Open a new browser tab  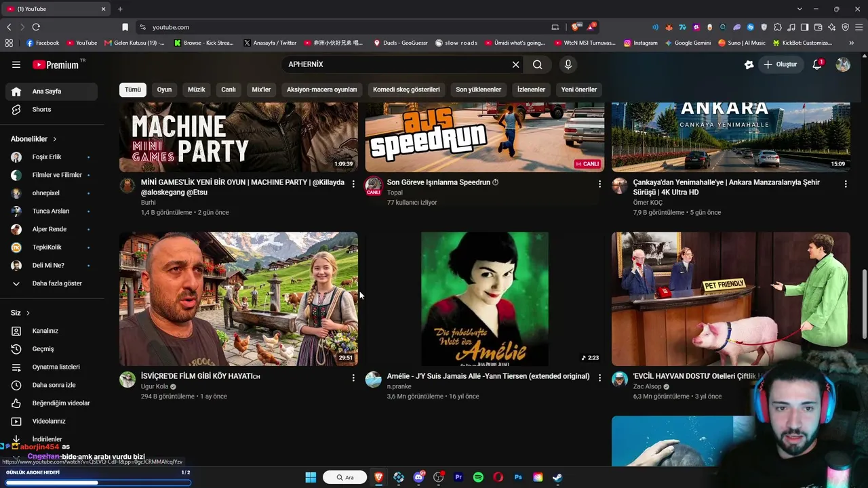tap(120, 9)
